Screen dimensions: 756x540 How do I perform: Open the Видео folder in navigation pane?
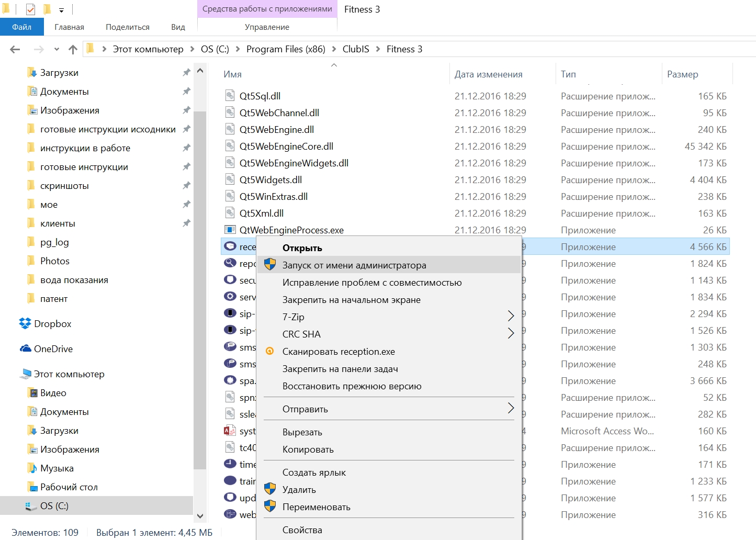click(x=53, y=393)
